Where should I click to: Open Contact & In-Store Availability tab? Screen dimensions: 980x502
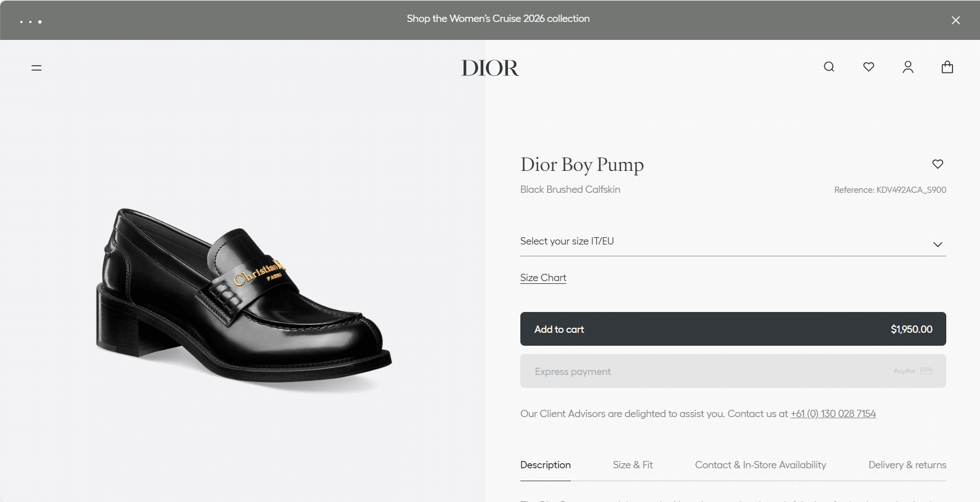click(x=760, y=465)
